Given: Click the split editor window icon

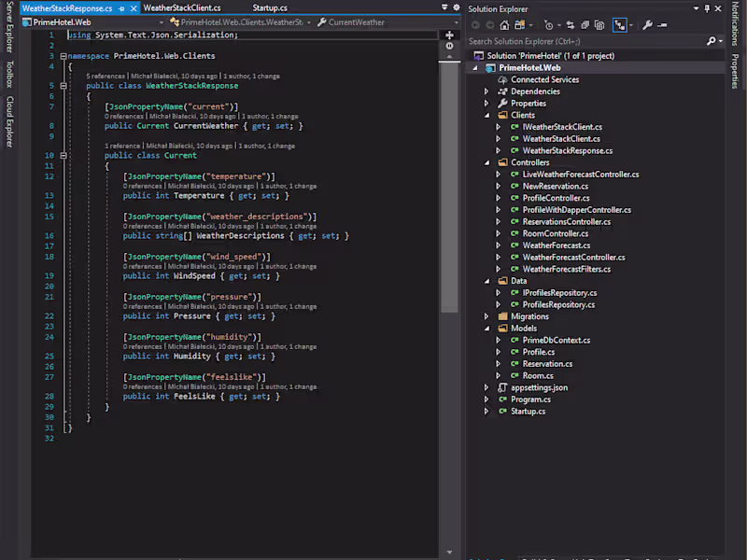Looking at the screenshot, I should coord(449,35).
